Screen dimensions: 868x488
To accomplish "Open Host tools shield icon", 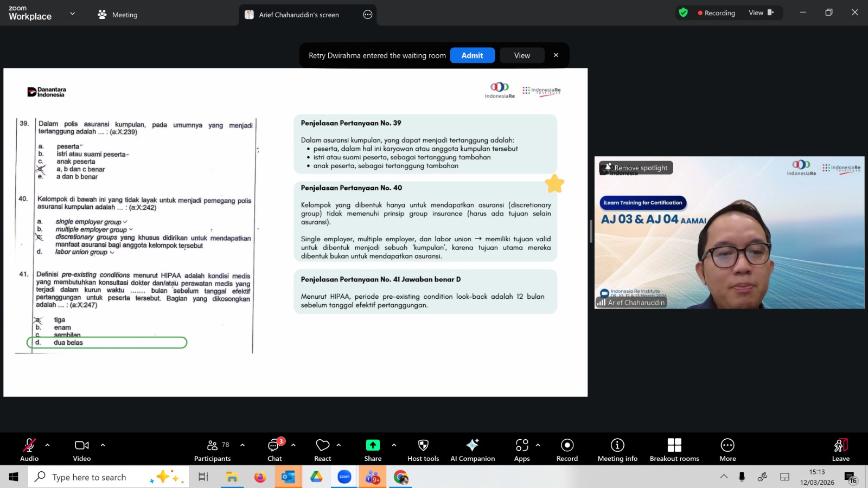I will tap(423, 450).
